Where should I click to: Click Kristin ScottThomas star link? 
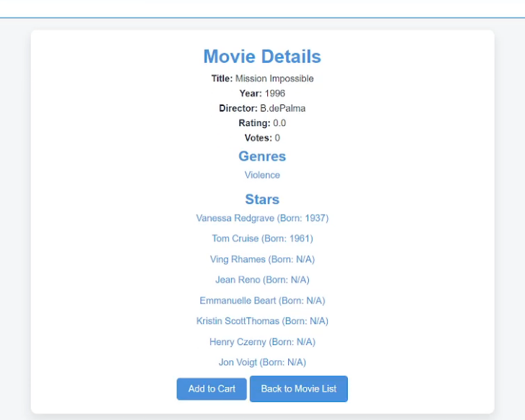coord(262,321)
